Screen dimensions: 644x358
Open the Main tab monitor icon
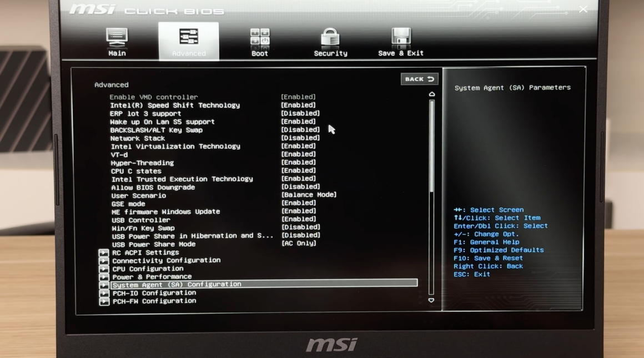(x=117, y=37)
